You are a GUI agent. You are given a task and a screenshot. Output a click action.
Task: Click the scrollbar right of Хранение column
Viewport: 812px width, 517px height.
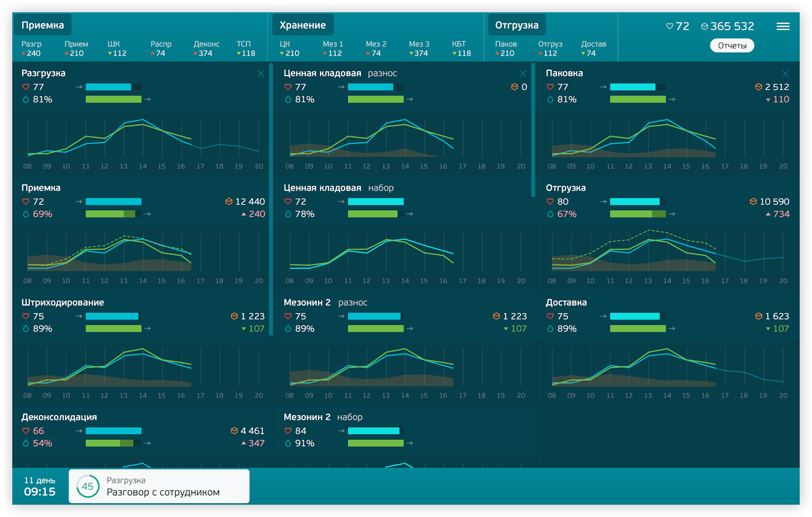pos(533,130)
